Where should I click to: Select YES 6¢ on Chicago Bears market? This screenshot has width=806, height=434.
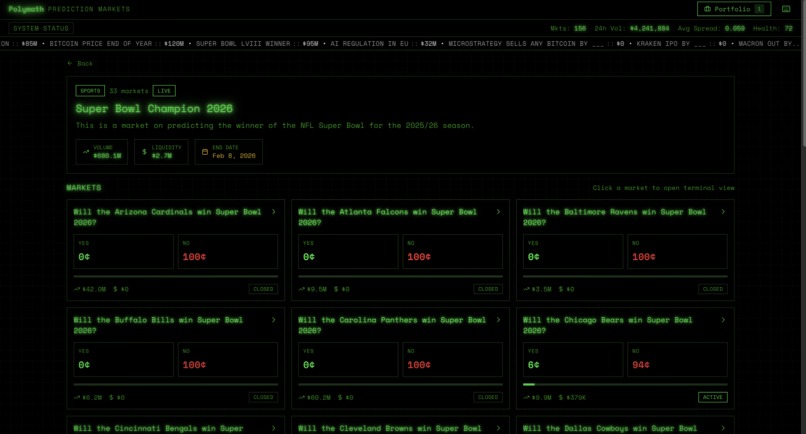[573, 359]
